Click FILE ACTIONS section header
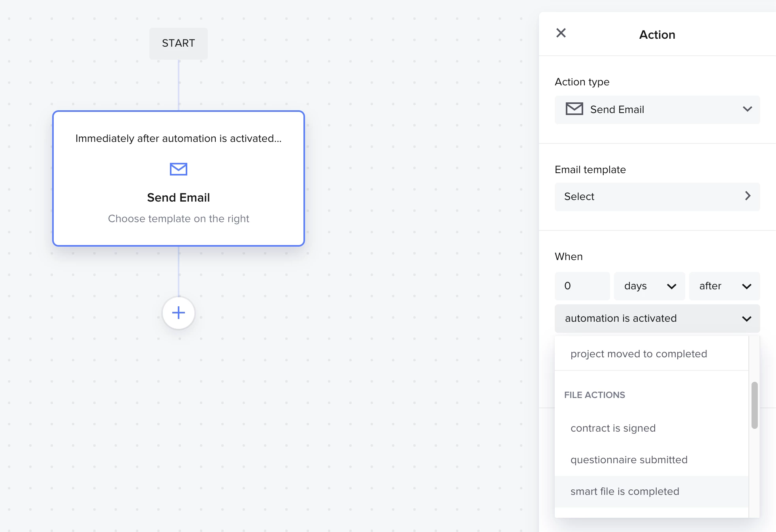 594,395
